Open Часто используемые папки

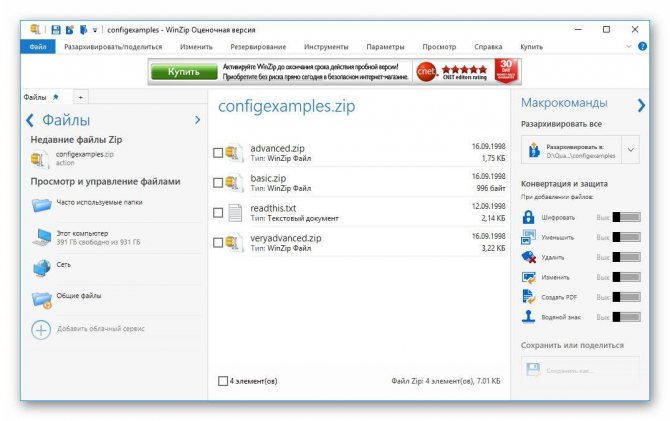[x=99, y=202]
